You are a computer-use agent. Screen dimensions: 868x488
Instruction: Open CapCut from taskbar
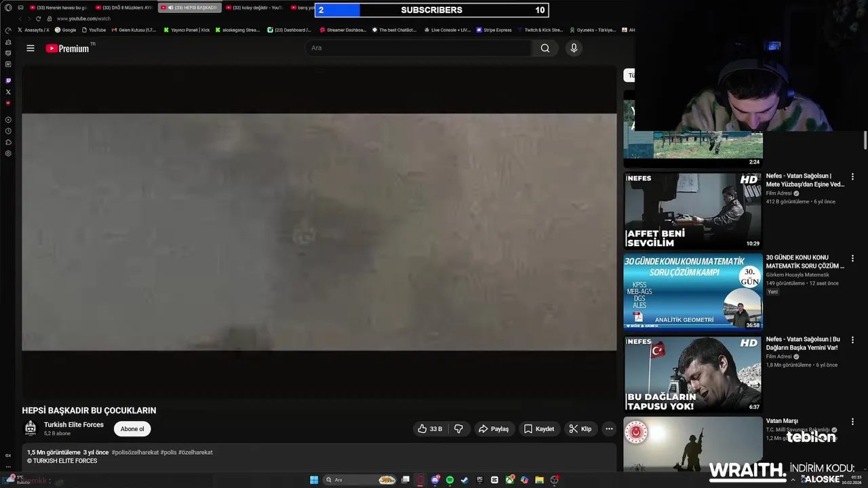click(x=494, y=480)
